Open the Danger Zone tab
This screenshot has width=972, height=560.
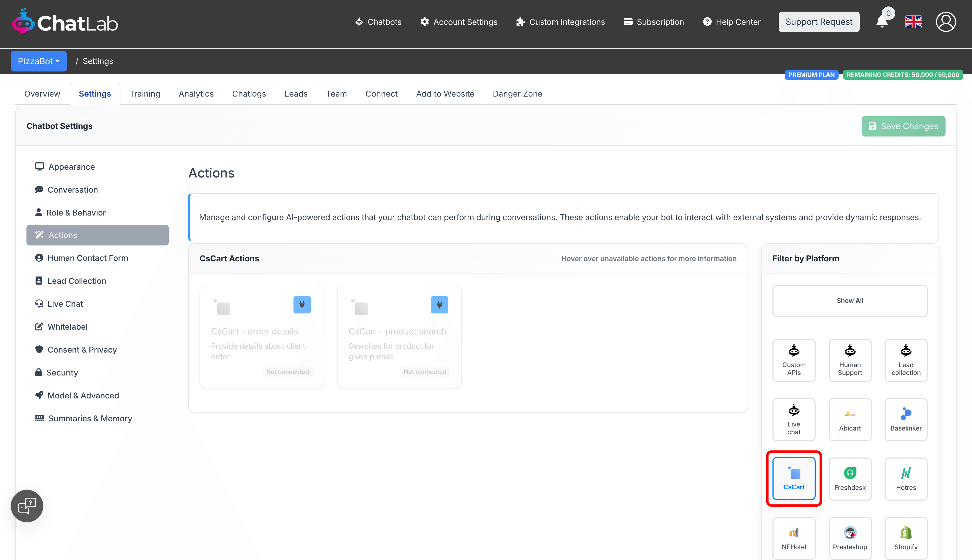(x=517, y=94)
